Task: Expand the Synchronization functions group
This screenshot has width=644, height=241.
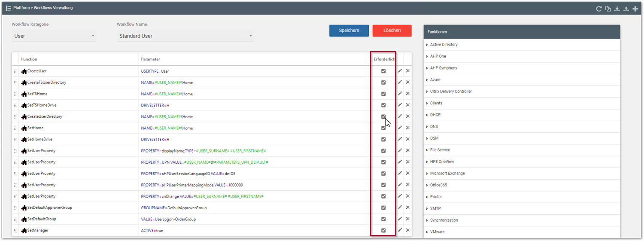Action: click(x=522, y=220)
